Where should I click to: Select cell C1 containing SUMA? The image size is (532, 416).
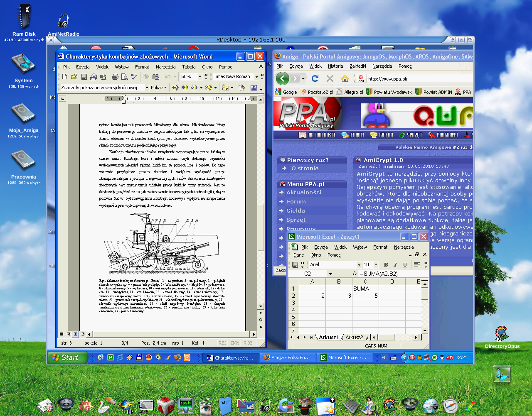365,289
